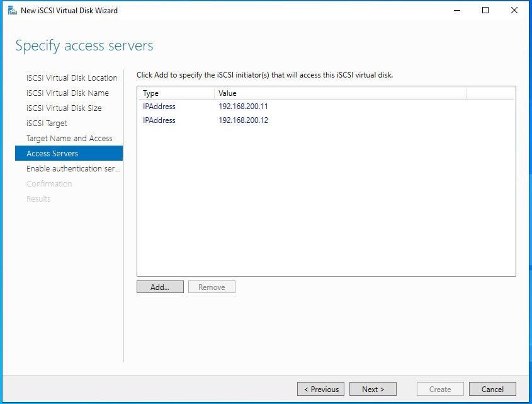Viewport: 532px width, 404px height.
Task: Select the initiator row 192.168.200.12
Action: 243,120
